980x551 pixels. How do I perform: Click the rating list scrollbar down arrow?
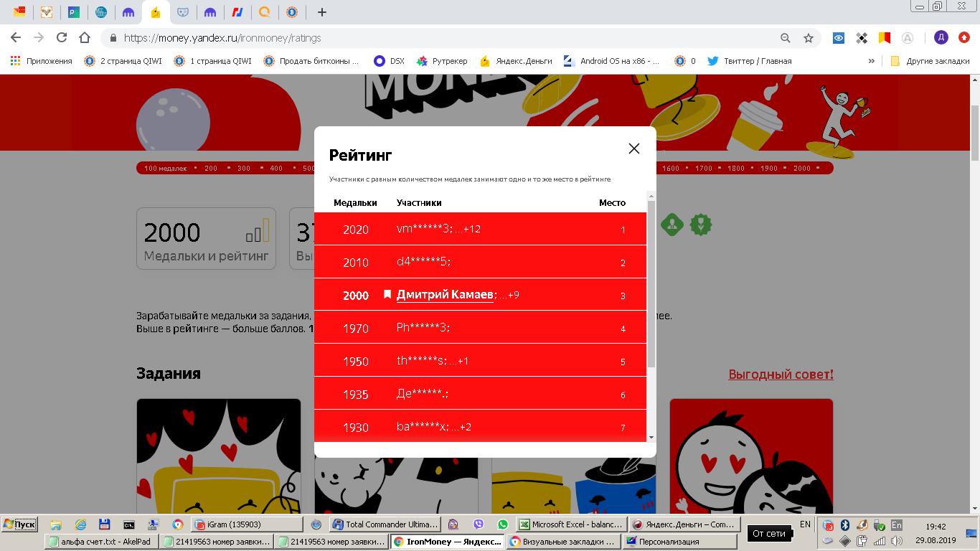[x=651, y=437]
